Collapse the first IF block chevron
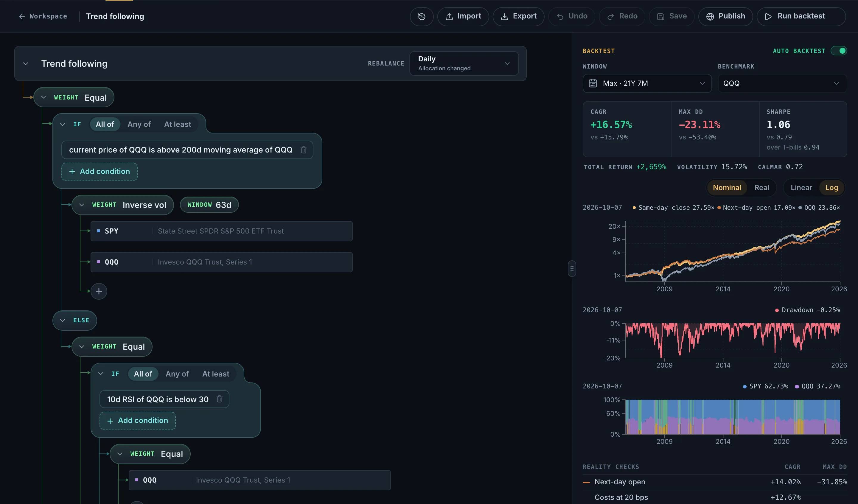Screen dimensions: 858x504 (x=62, y=124)
